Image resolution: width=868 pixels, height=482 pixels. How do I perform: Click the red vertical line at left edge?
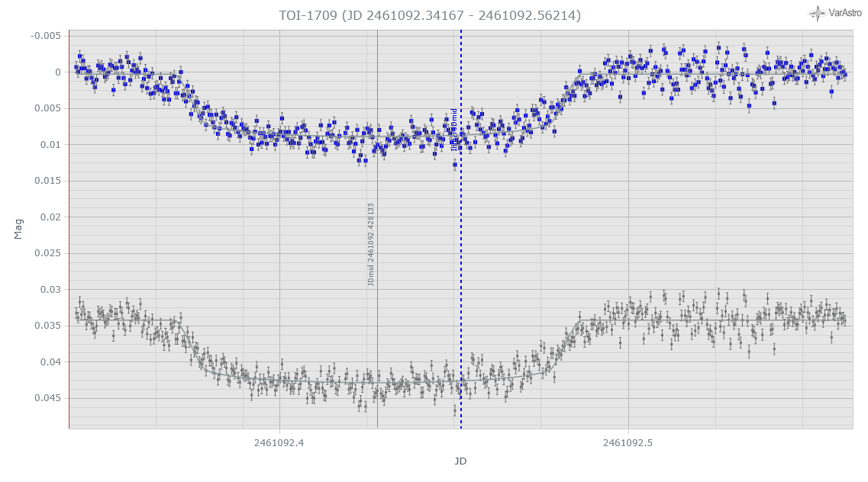[69, 229]
